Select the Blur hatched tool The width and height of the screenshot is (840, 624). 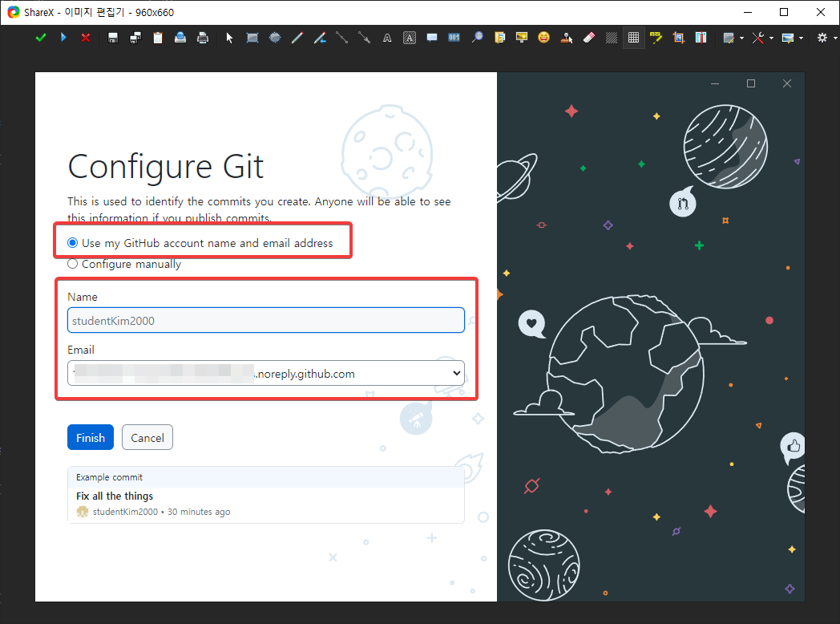[612, 38]
